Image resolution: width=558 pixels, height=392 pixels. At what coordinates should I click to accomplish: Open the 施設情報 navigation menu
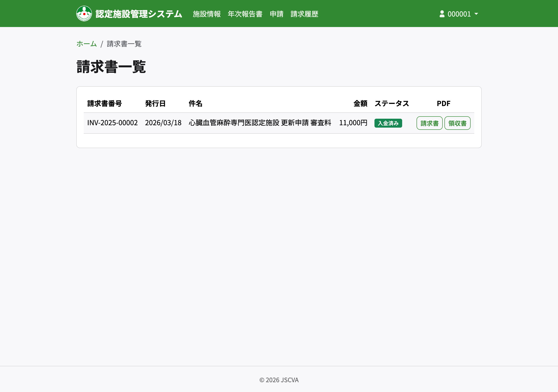pyautogui.click(x=206, y=14)
